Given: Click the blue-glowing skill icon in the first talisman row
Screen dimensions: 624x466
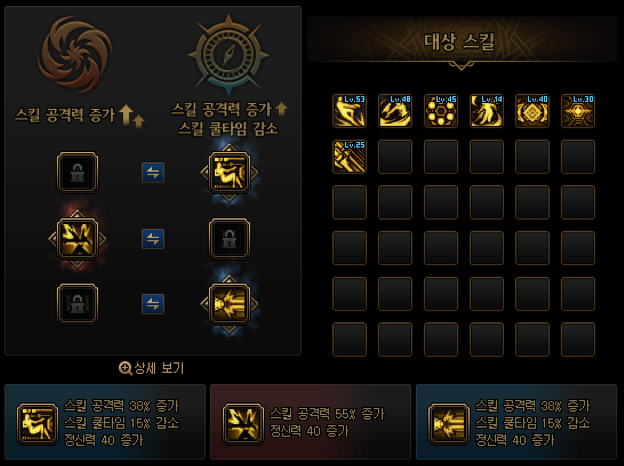Looking at the screenshot, I should pyautogui.click(x=230, y=172).
